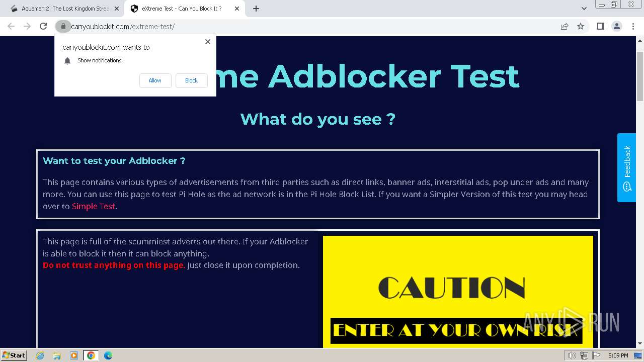Allow notifications from canyoublockit.com

pyautogui.click(x=155, y=80)
